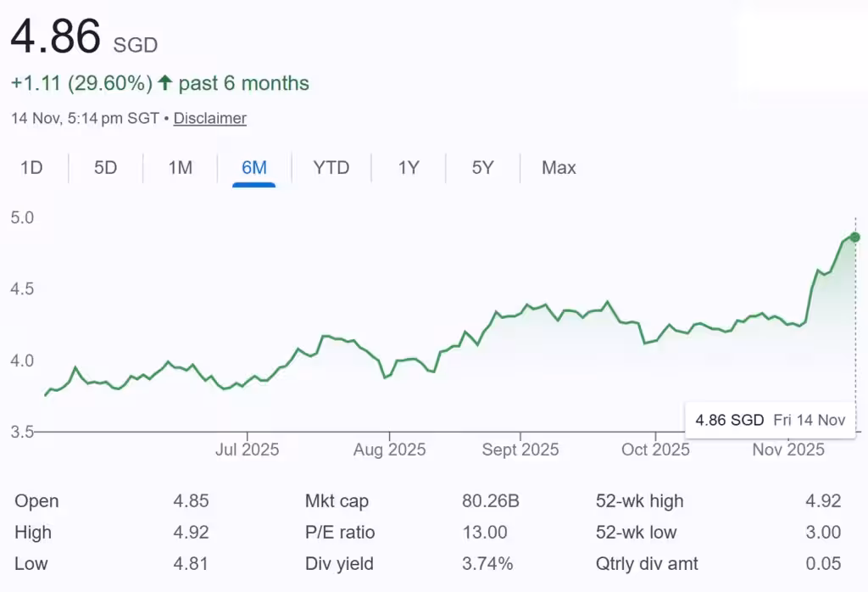The width and height of the screenshot is (868, 592).
Task: Open the Max historical chart
Action: [558, 168]
